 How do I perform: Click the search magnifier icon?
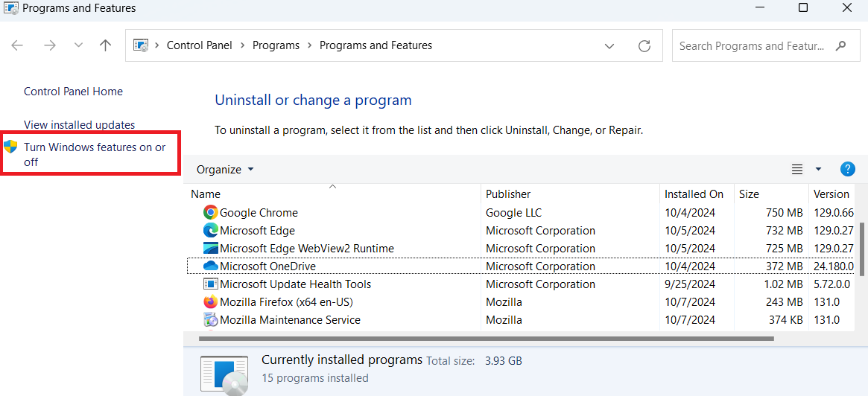tap(840, 45)
